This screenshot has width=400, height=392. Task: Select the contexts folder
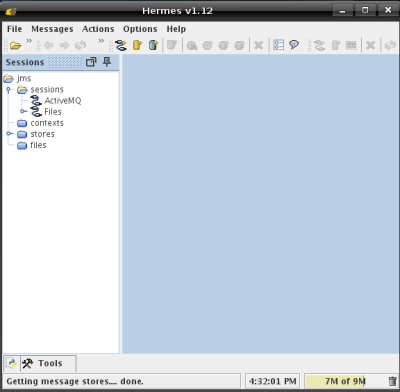pos(47,123)
